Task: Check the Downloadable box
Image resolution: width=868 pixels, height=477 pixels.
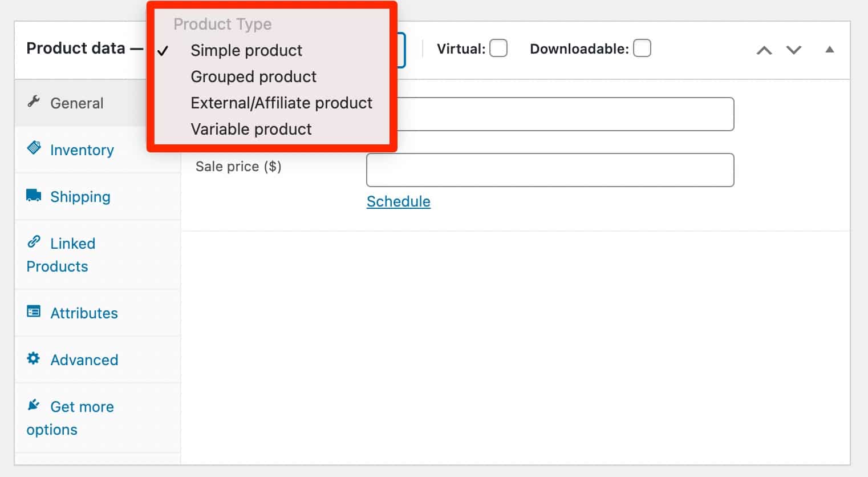Action: point(642,48)
